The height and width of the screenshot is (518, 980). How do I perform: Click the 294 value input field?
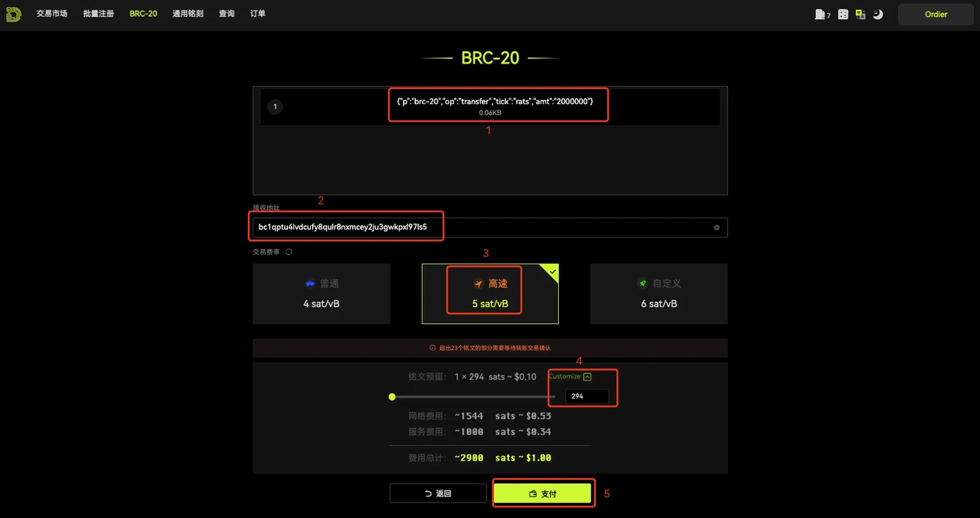click(588, 396)
